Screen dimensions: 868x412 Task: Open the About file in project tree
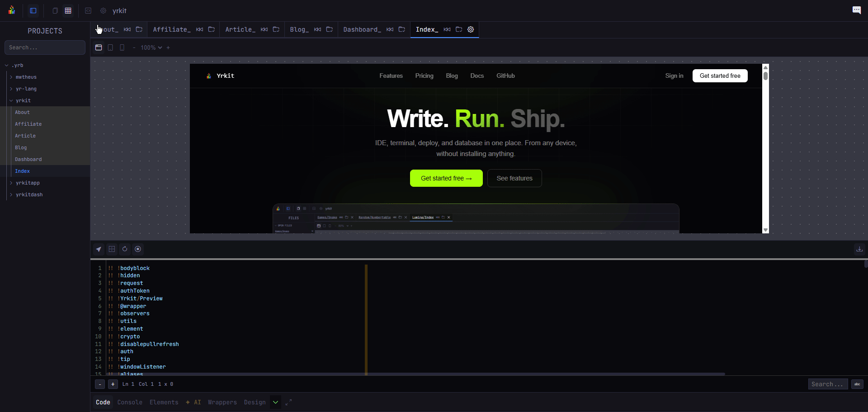tap(22, 113)
